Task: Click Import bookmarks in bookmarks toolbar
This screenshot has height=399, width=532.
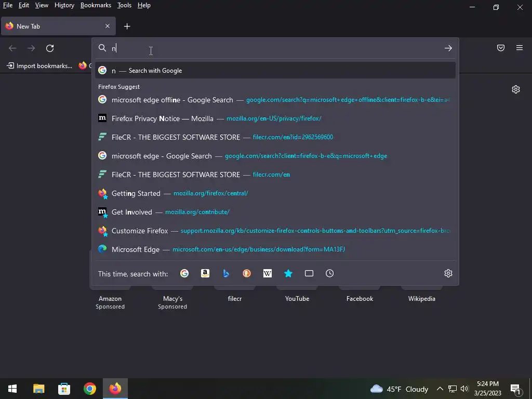Action: 39,66
